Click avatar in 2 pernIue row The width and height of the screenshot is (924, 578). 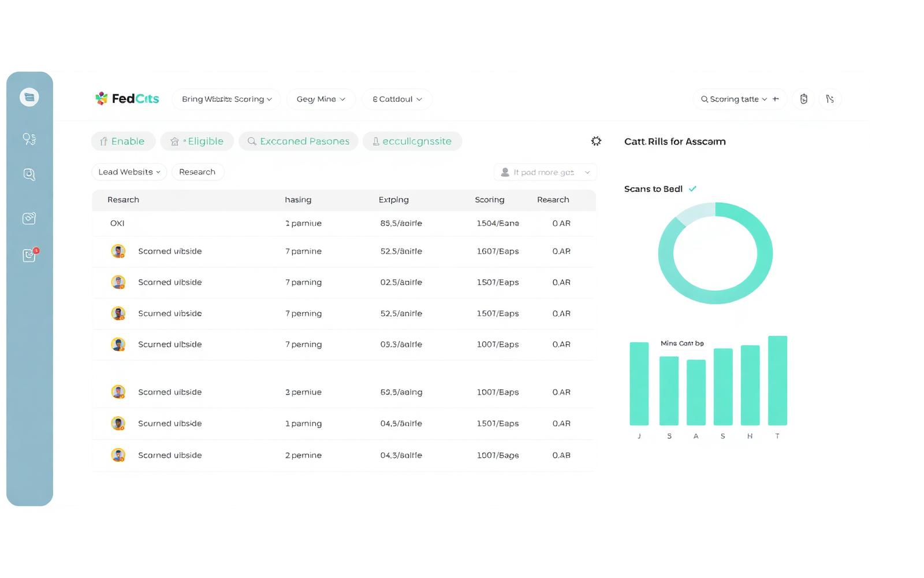click(x=118, y=392)
